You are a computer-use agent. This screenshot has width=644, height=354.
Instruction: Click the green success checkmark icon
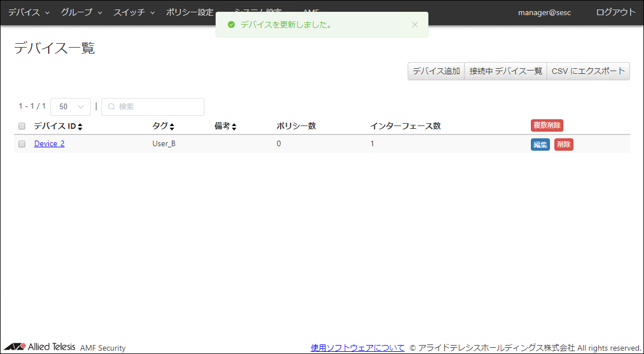click(231, 25)
